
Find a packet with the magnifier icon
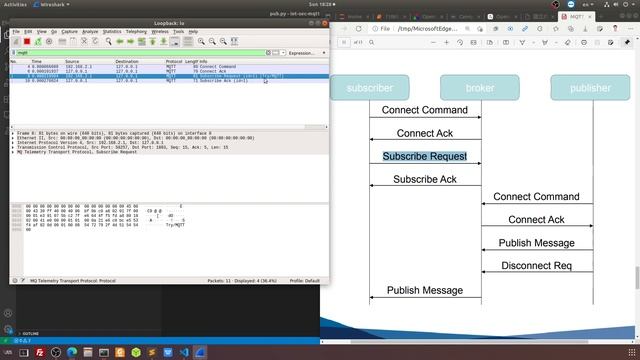(108, 41)
